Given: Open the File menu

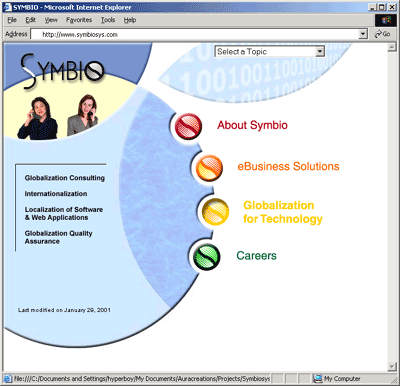Looking at the screenshot, I should tap(12, 20).
